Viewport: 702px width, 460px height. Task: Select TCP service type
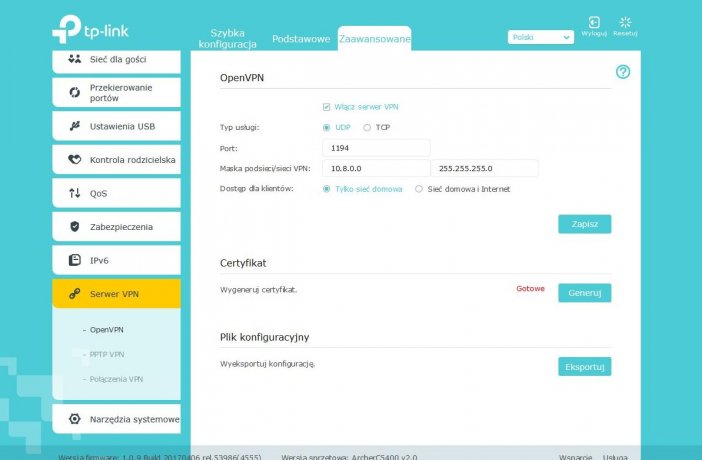367,127
